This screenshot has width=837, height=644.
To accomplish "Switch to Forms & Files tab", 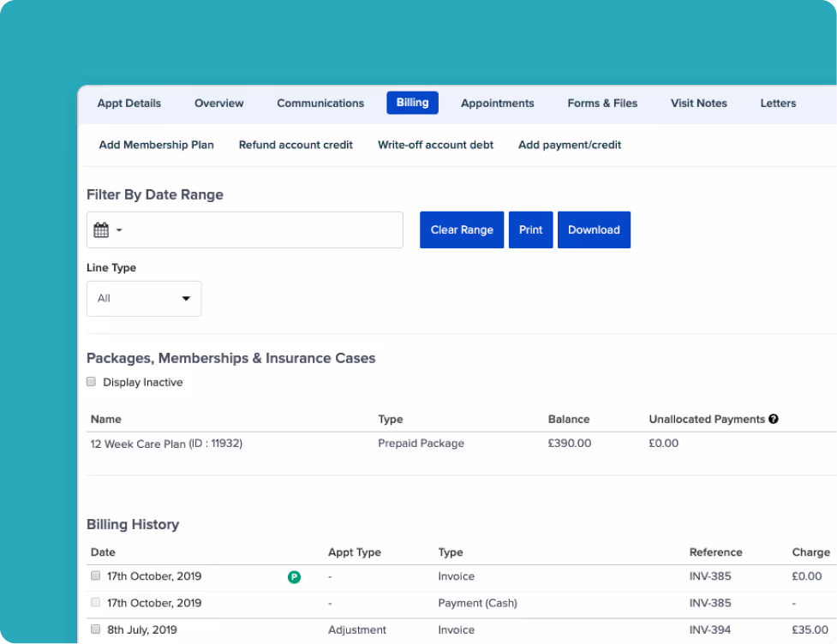I will pyautogui.click(x=602, y=103).
